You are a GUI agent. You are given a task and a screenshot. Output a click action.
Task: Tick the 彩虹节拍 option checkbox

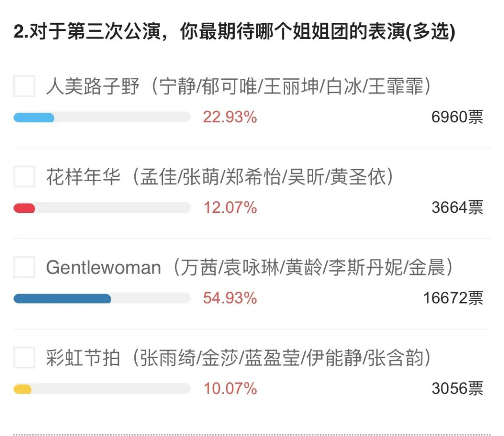click(24, 357)
